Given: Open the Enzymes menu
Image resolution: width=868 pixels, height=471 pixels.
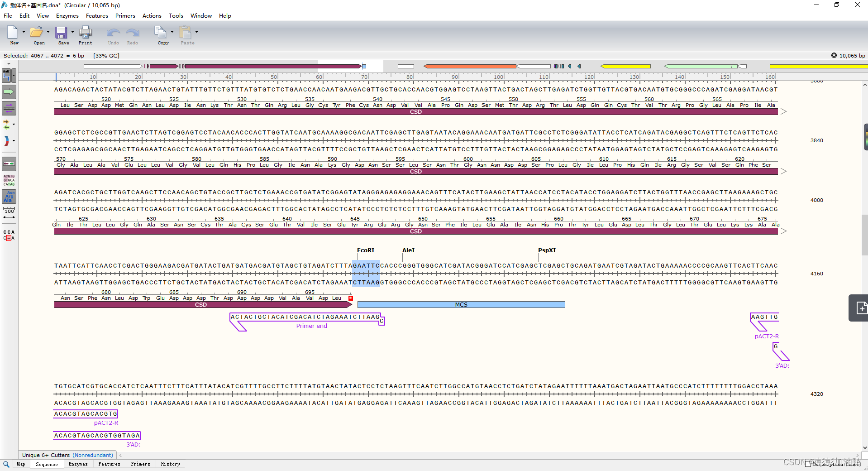Looking at the screenshot, I should (67, 15).
